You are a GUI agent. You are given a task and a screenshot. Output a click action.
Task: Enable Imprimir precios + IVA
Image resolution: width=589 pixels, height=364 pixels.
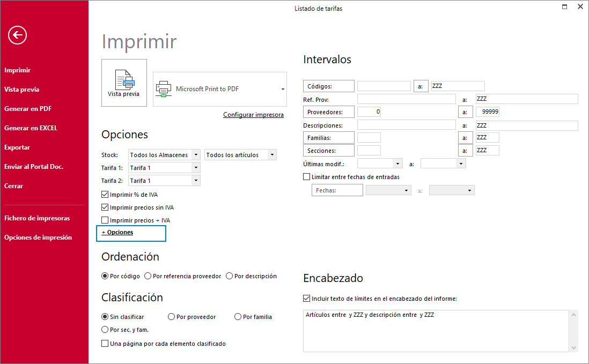click(105, 220)
